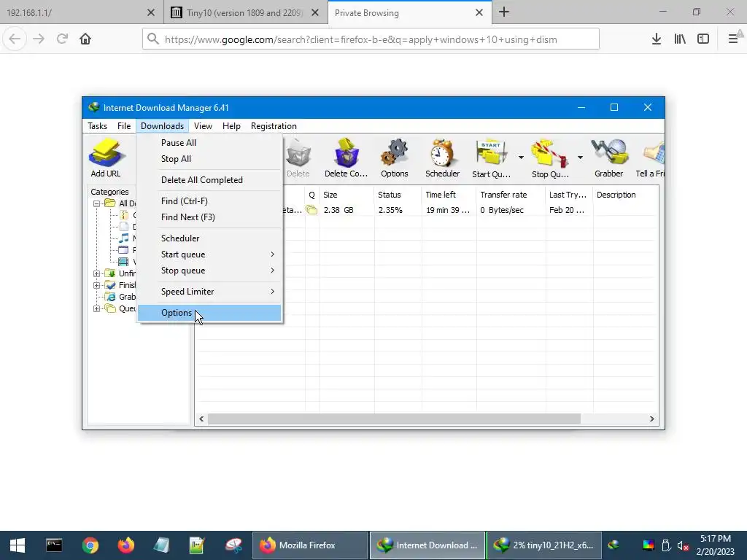
Task: Click the muted volume tray icon
Action: 683,545
